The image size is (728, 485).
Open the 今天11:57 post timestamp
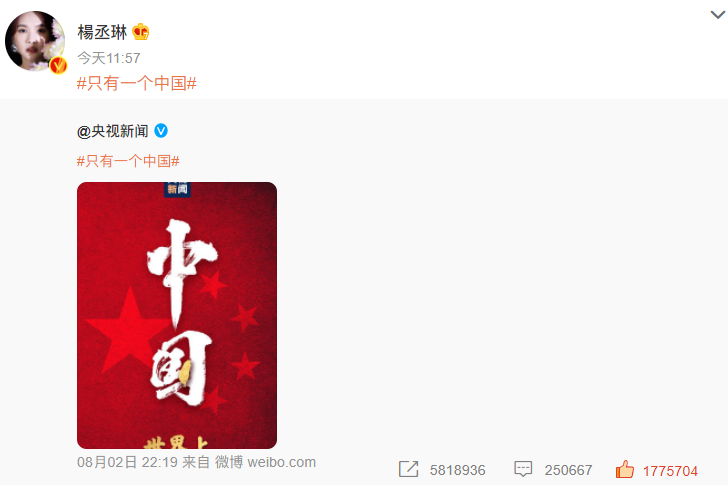click(x=109, y=58)
